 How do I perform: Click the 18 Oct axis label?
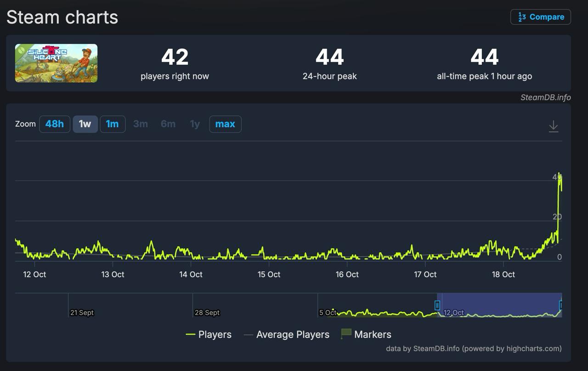(x=503, y=275)
